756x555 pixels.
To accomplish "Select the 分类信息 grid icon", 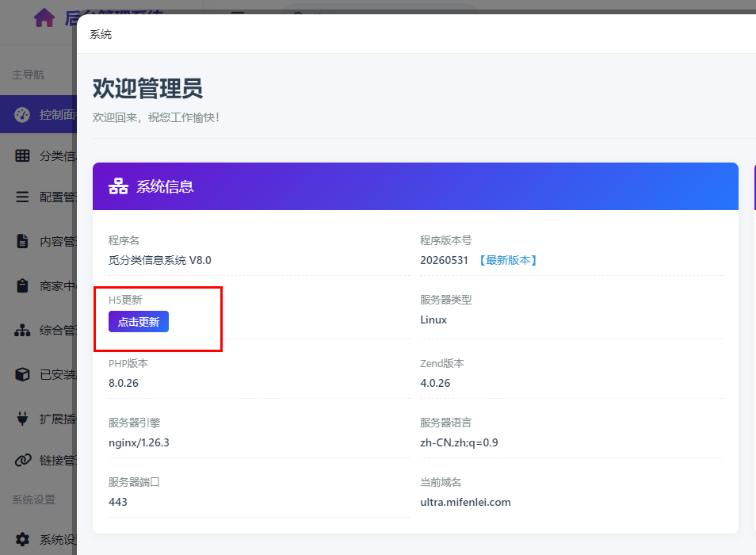I will click(22, 155).
